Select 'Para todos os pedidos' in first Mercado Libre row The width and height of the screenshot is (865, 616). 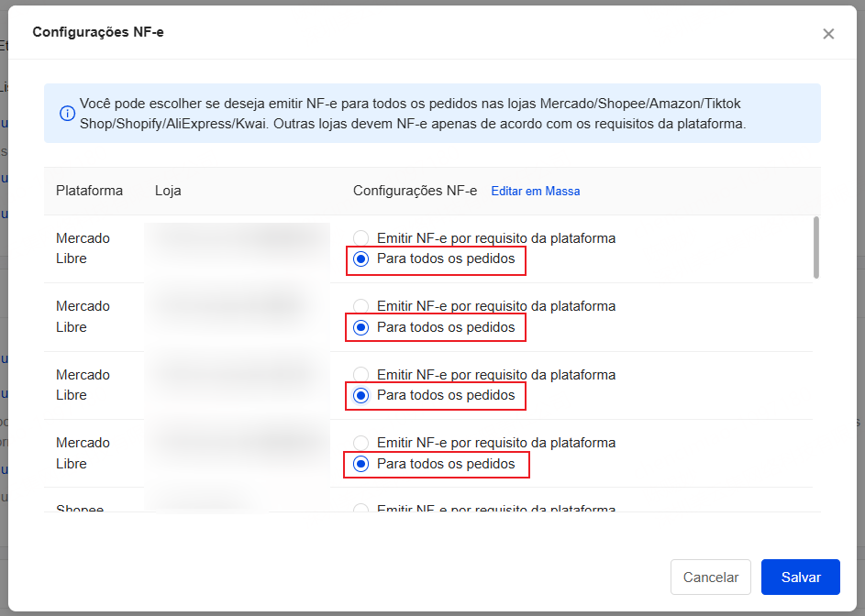pyautogui.click(x=360, y=258)
